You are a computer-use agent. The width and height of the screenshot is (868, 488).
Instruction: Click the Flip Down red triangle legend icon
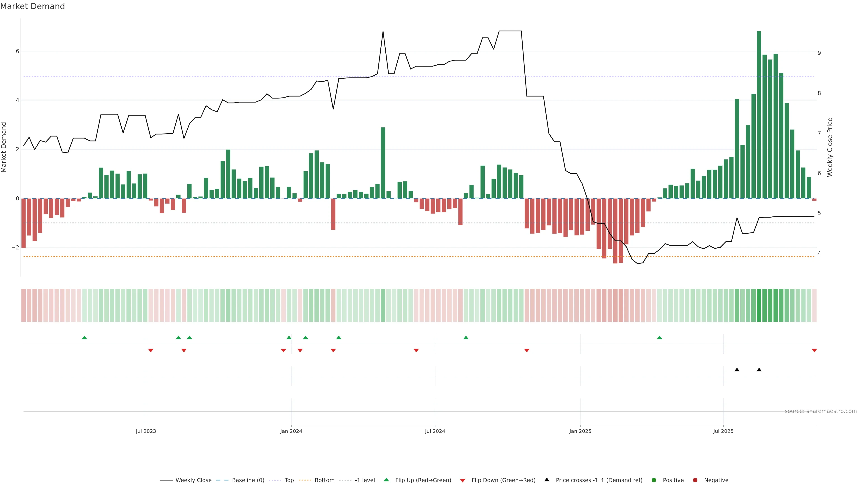[x=462, y=480]
